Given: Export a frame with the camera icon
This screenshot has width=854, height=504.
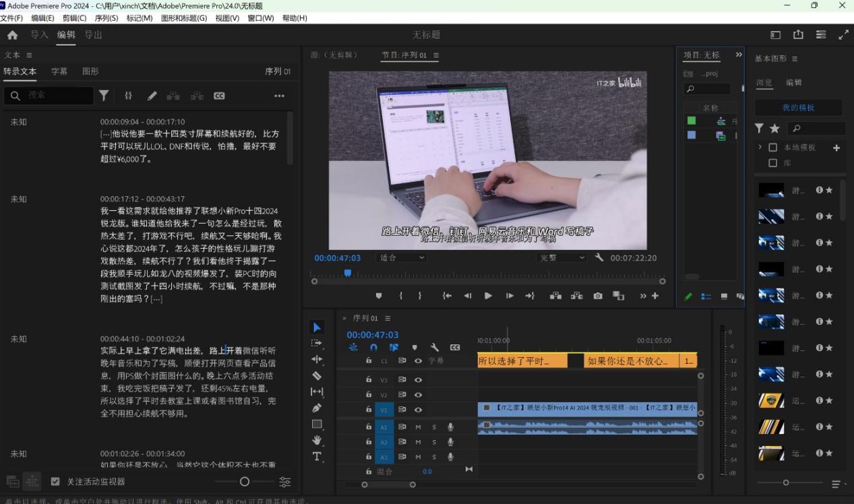Looking at the screenshot, I should click(597, 295).
